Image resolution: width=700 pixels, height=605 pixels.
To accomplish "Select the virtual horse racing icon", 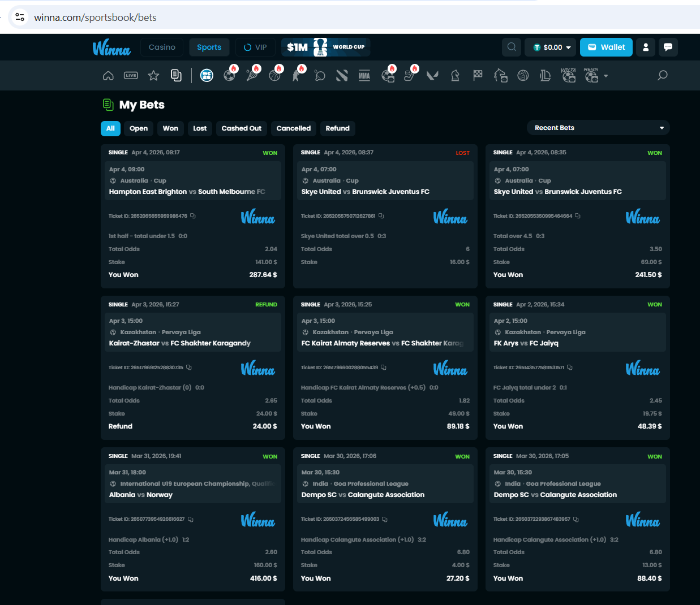I will click(x=500, y=76).
